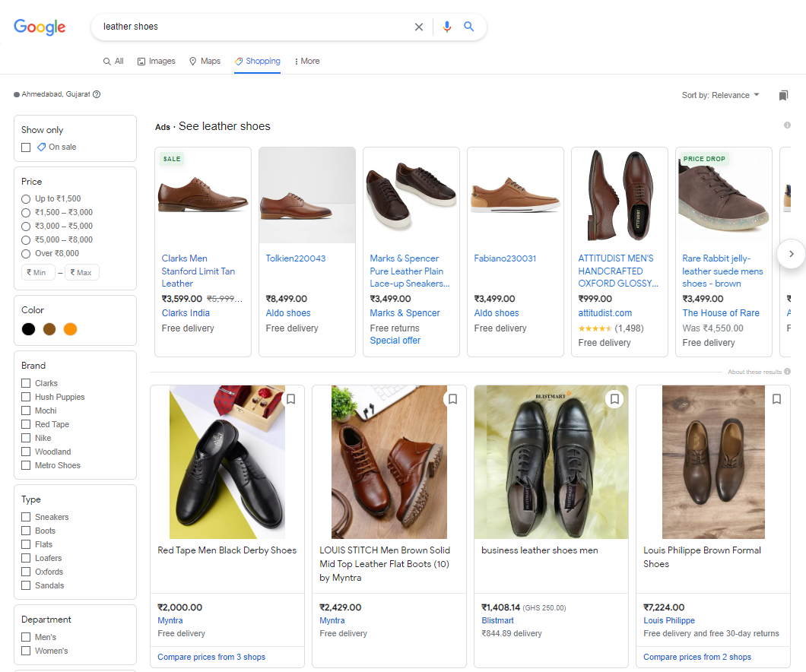Click the ads info icon beside See leather shoes
Screen dimensions: 806x672
[787, 125]
